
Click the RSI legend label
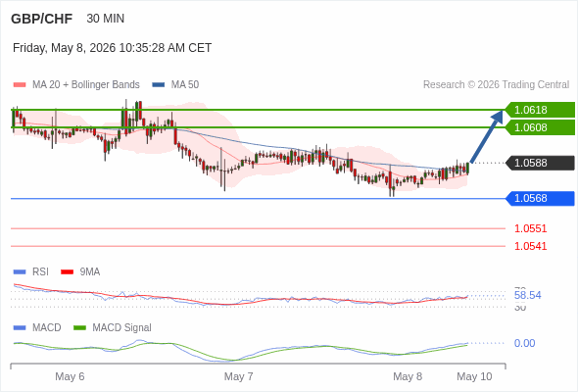[40, 272]
